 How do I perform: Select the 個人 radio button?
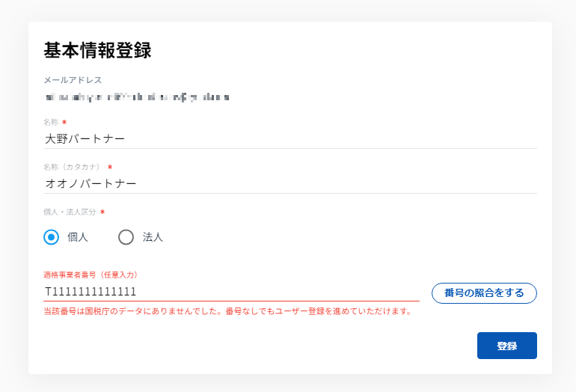tap(52, 237)
